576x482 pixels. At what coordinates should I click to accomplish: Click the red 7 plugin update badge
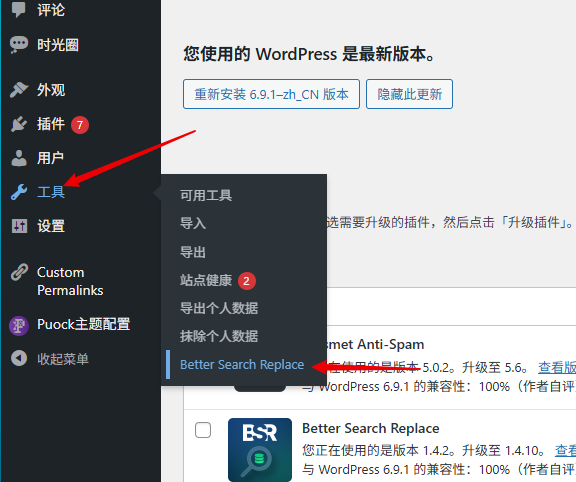coord(80,125)
